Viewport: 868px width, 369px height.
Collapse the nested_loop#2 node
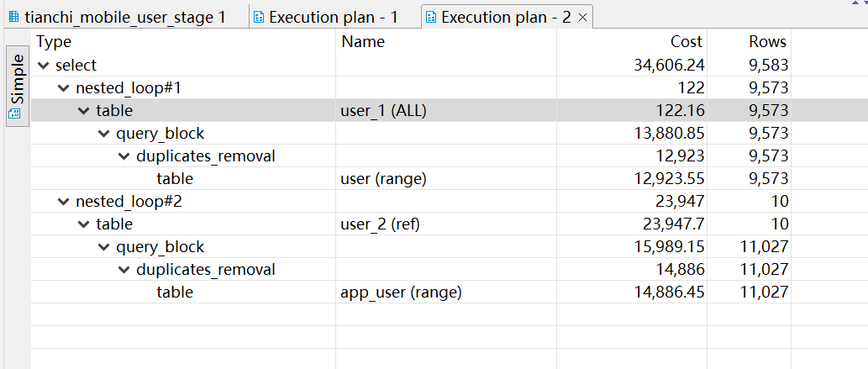pos(64,202)
